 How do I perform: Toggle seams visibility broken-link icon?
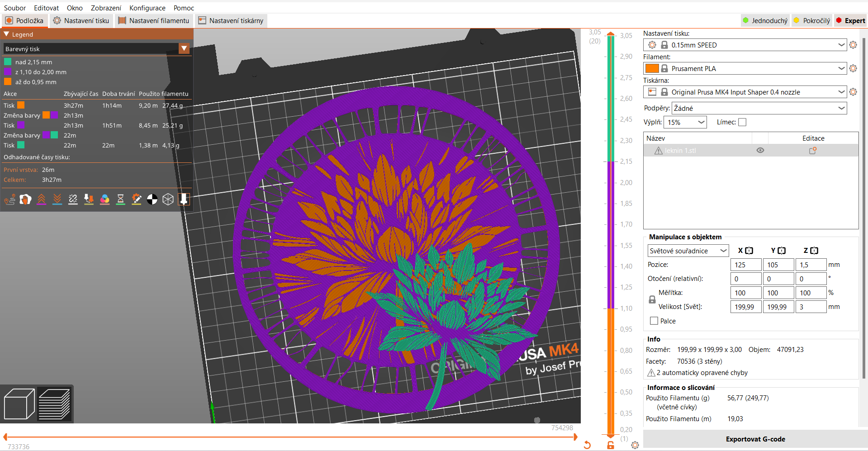pyautogui.click(x=73, y=199)
